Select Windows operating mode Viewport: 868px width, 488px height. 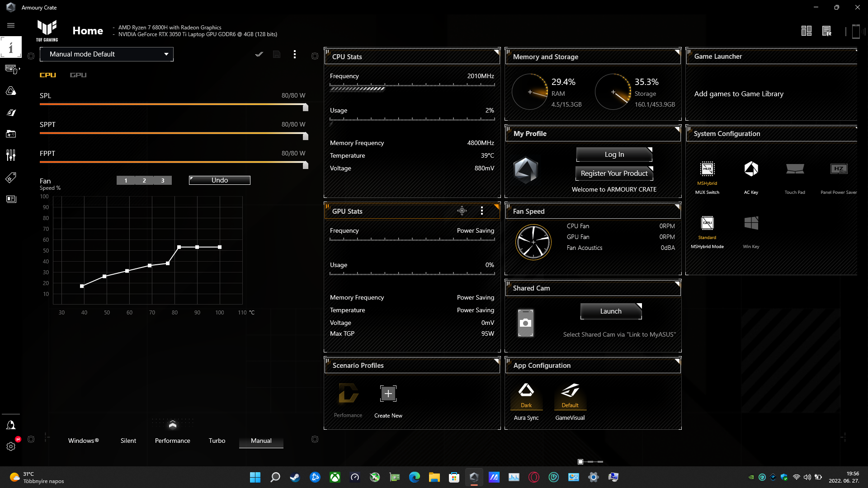pos(84,441)
